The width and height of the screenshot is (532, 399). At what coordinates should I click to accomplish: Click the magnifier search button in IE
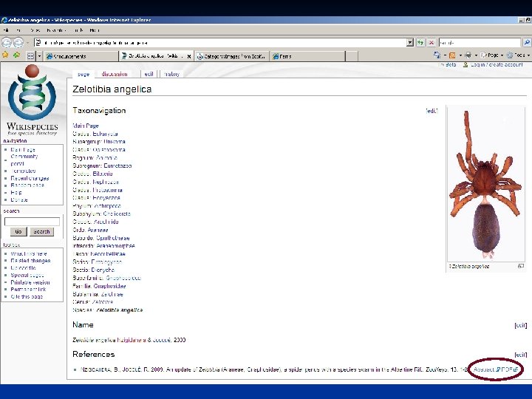pos(526,43)
